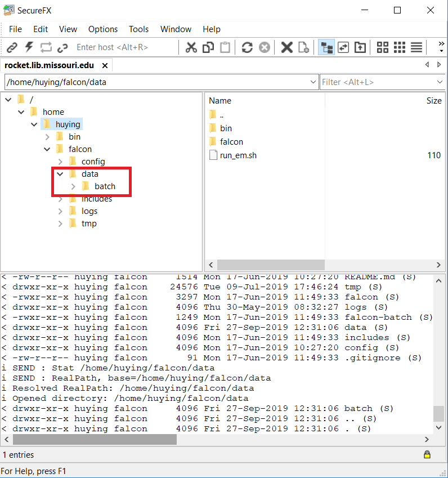Select run_em.sh in file list
Viewport: 448px width, 478px height.
(x=238, y=155)
